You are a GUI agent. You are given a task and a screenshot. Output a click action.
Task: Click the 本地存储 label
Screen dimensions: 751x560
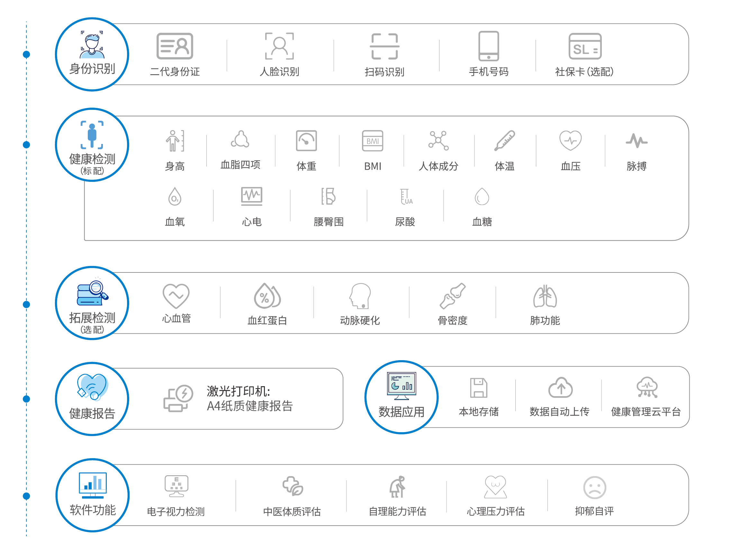pos(478,412)
